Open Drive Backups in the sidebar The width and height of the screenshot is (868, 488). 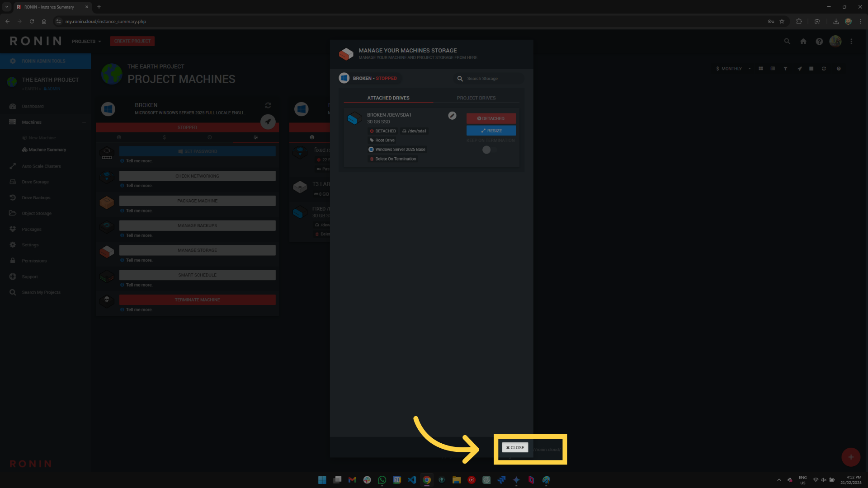(36, 197)
